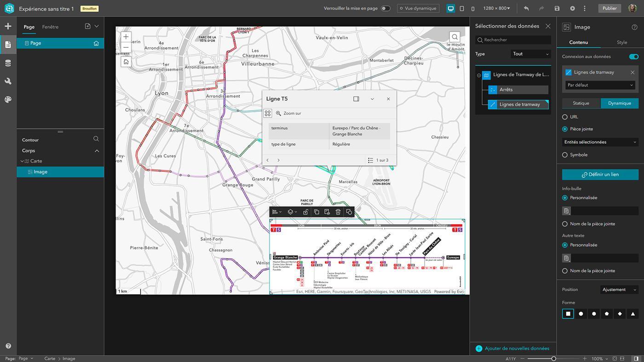Select the URL radio option
The height and width of the screenshot is (362, 644).
[565, 117]
